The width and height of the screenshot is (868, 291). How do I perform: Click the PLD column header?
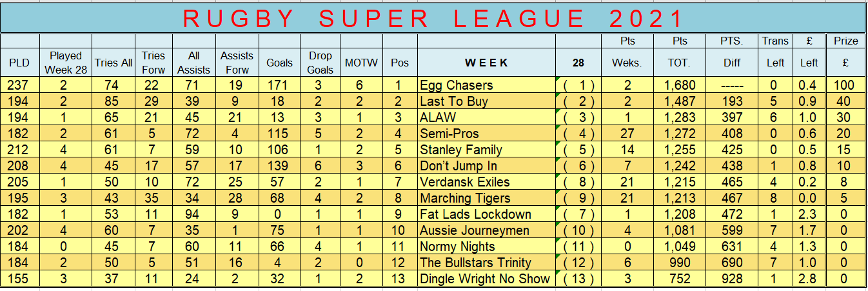(20, 63)
